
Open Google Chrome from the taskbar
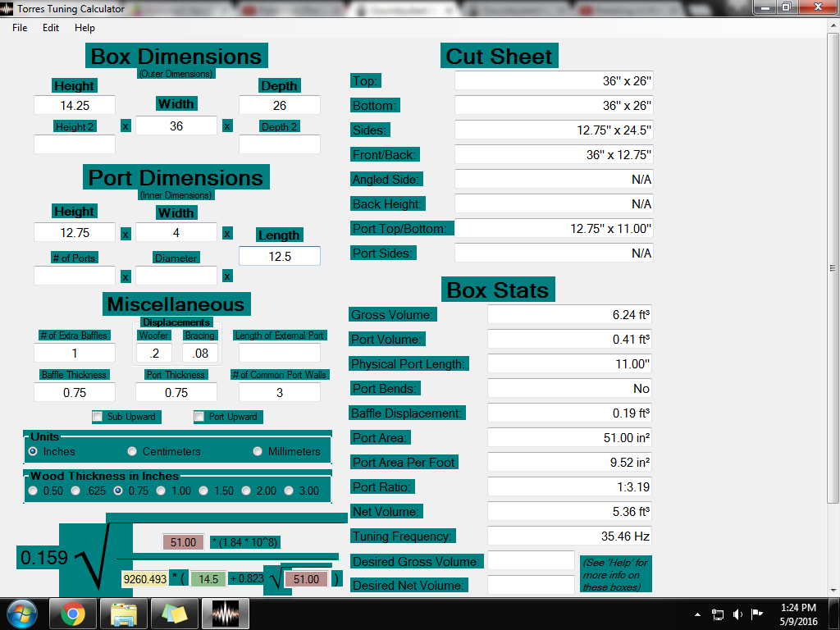73,614
